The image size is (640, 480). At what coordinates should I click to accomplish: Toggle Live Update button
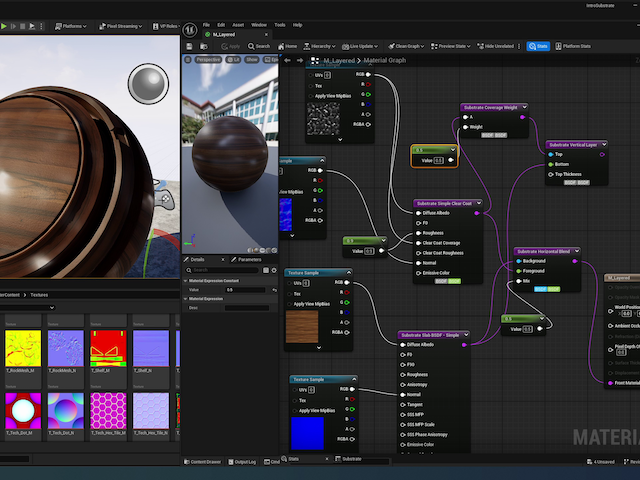(360, 47)
